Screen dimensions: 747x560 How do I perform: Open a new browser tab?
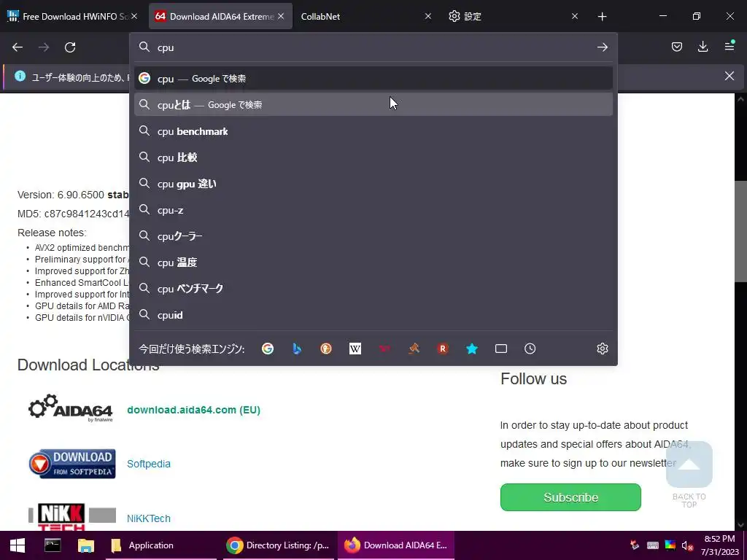point(602,17)
